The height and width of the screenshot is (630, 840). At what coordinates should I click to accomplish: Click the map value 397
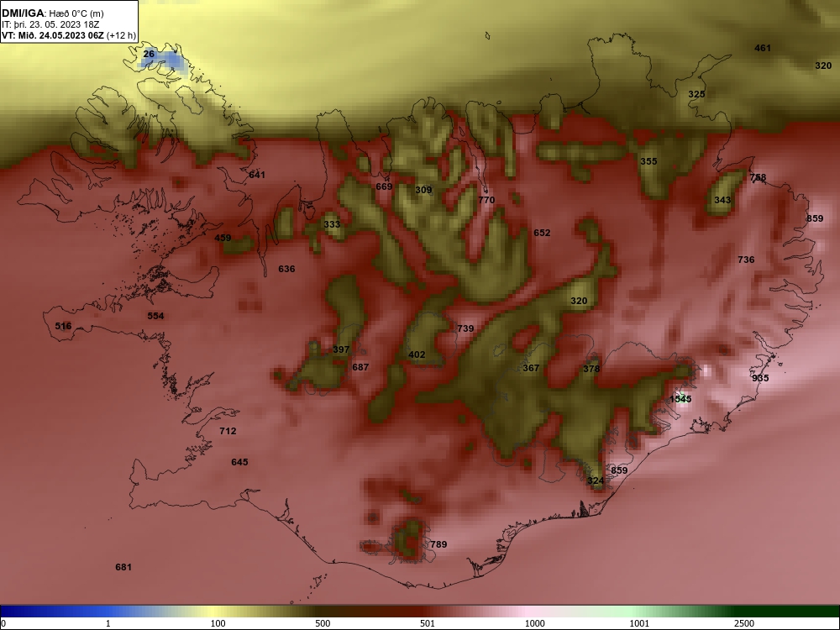coord(341,349)
